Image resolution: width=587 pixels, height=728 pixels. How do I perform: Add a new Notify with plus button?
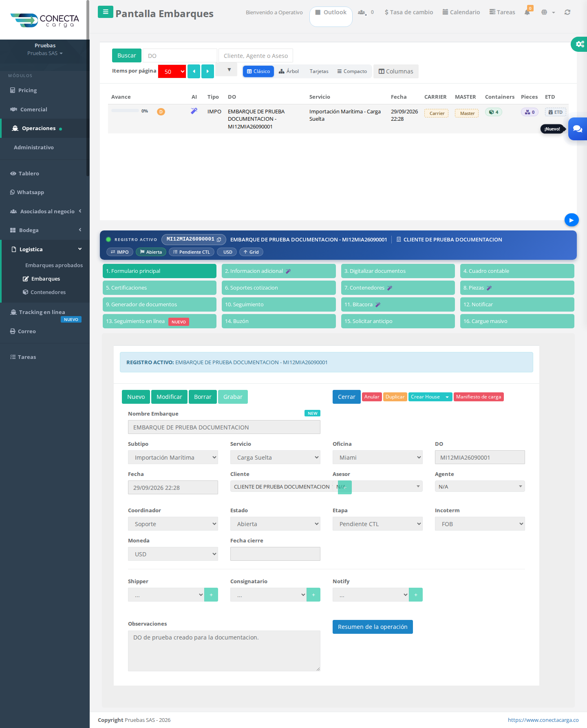tap(416, 595)
